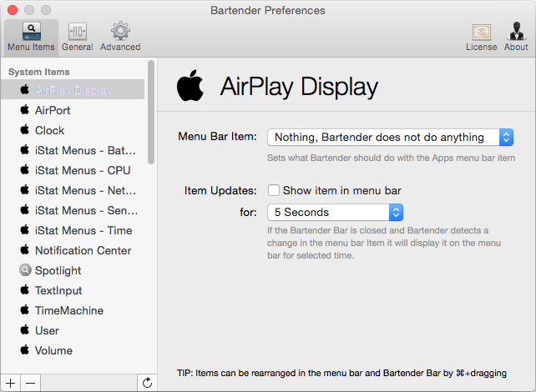536x392 pixels.
Task: Click the System Items section header
Action: pos(39,72)
